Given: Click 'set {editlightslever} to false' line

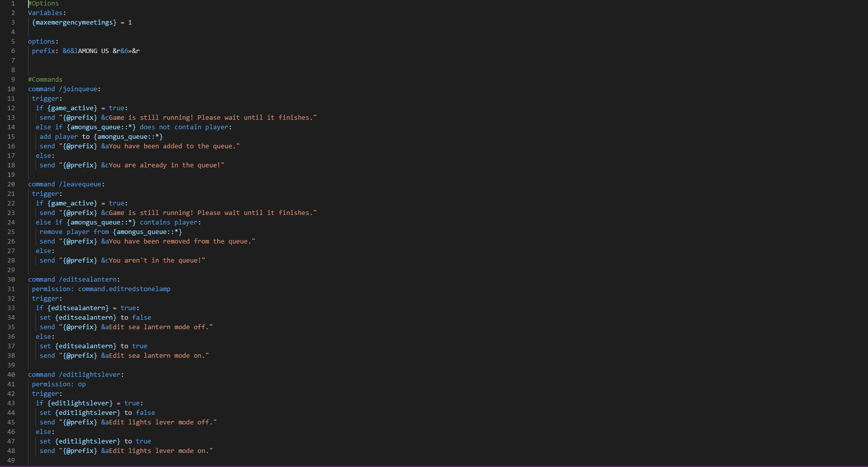Looking at the screenshot, I should (97, 413).
